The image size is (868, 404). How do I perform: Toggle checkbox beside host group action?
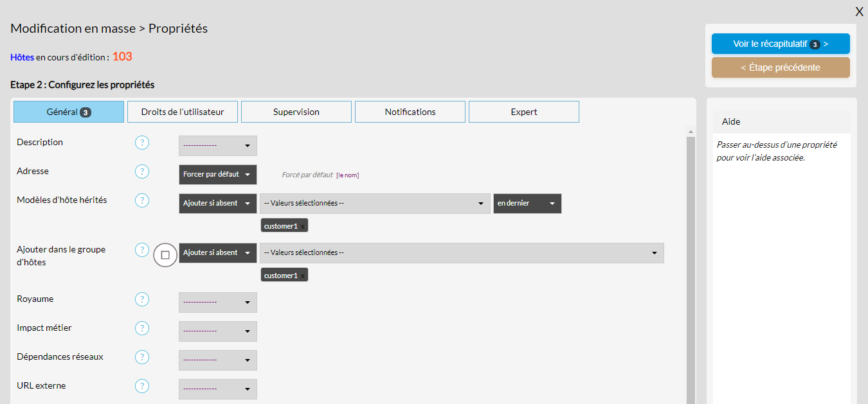pyautogui.click(x=165, y=255)
